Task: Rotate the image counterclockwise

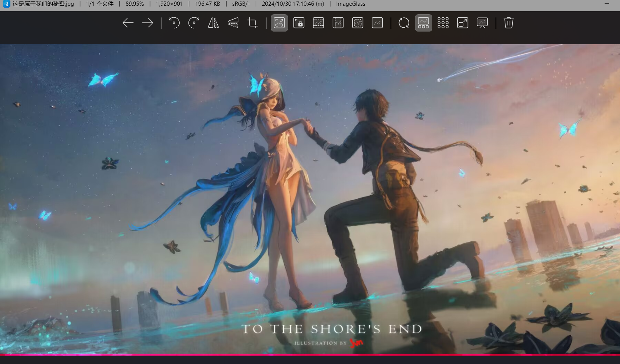Action: [x=174, y=23]
